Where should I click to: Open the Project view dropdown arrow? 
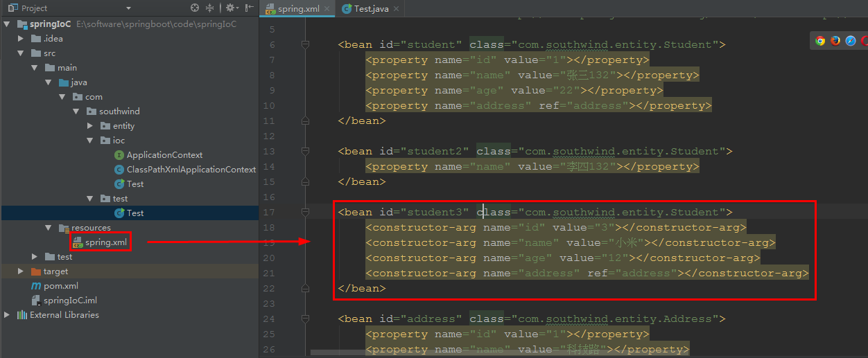128,8
